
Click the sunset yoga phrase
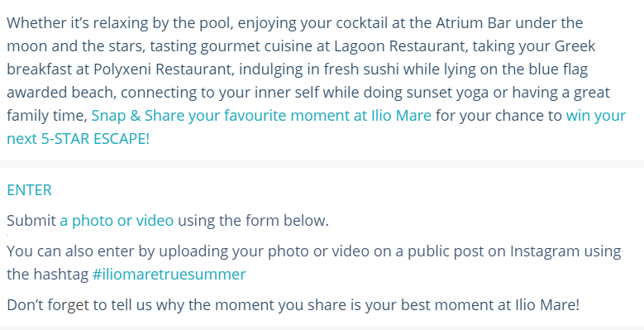[448, 93]
